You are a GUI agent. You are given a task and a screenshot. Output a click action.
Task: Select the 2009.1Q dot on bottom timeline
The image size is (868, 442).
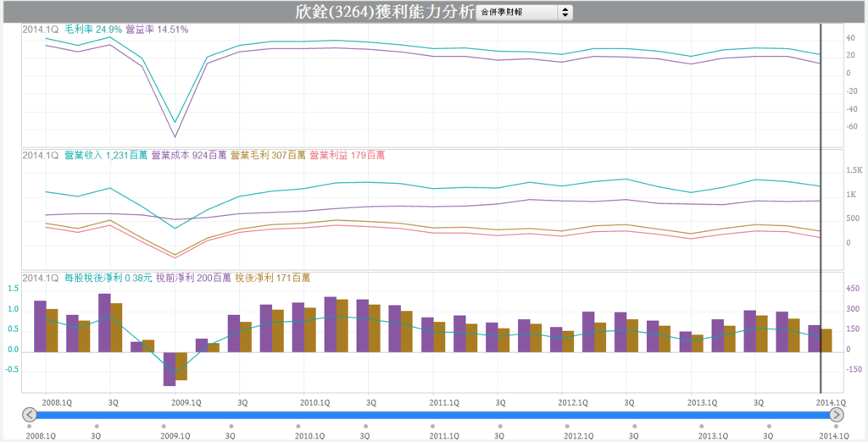164,426
